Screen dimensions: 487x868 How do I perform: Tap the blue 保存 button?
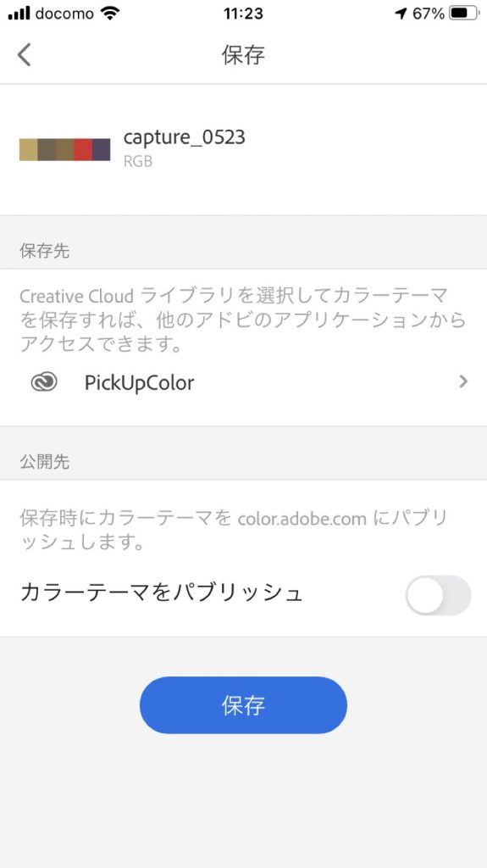click(244, 704)
